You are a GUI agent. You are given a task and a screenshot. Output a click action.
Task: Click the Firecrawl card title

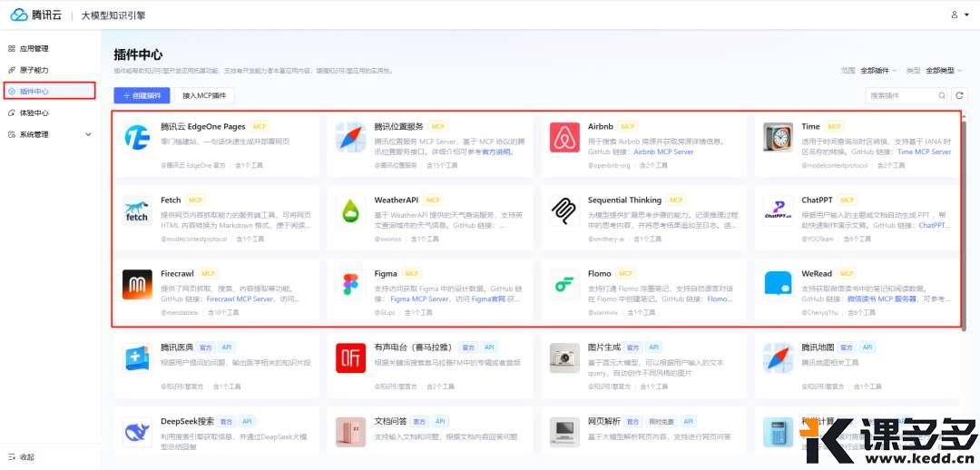coord(178,274)
